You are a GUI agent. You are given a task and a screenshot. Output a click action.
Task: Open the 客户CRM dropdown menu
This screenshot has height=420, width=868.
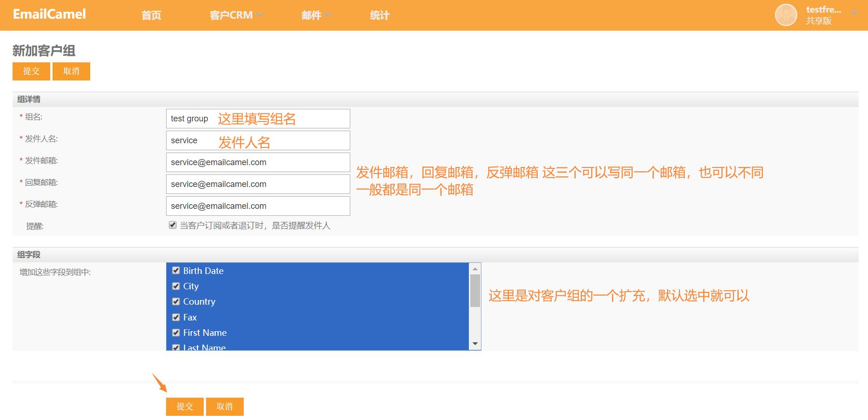click(235, 15)
